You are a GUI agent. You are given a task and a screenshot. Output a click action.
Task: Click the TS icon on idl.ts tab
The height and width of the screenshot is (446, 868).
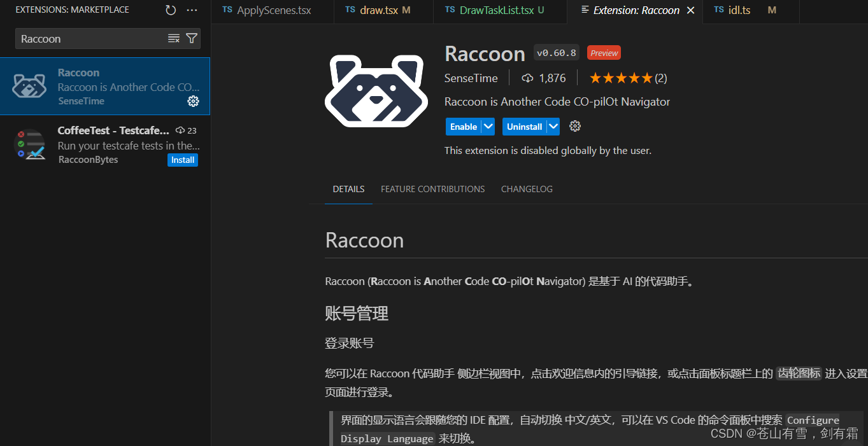tap(719, 10)
